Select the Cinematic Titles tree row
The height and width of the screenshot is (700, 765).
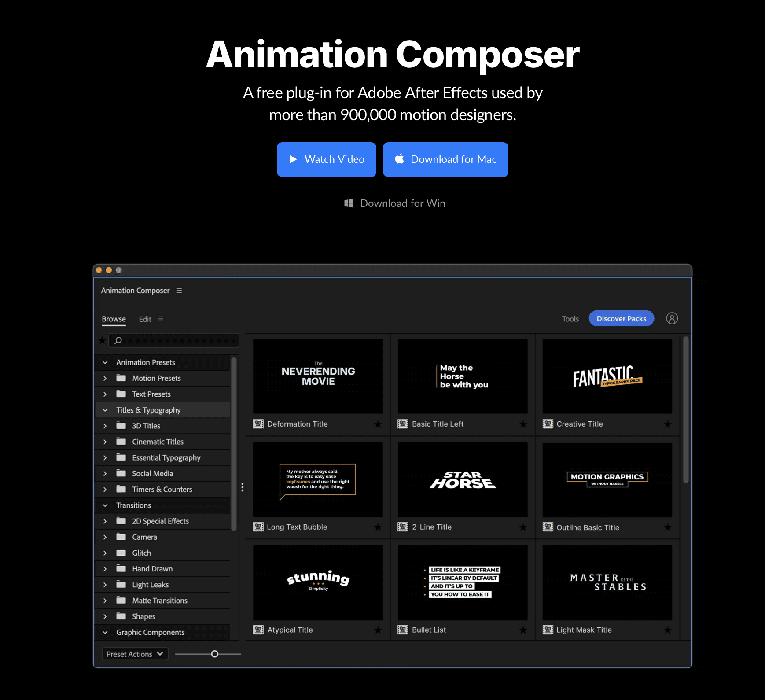[x=162, y=442]
